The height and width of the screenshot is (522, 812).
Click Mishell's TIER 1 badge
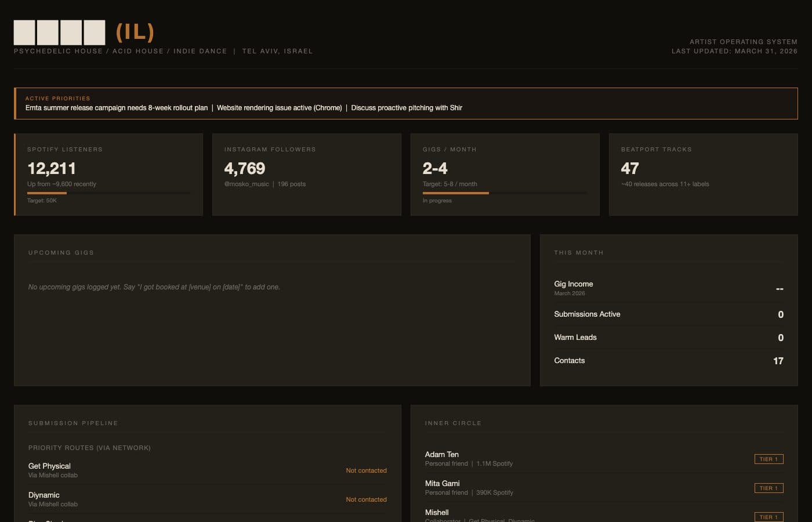(x=768, y=517)
